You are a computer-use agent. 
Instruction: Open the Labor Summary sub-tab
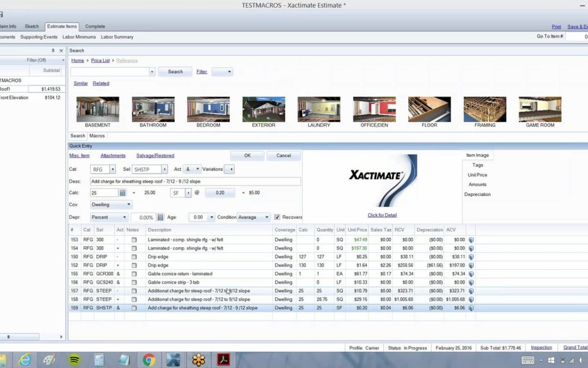pyautogui.click(x=117, y=37)
